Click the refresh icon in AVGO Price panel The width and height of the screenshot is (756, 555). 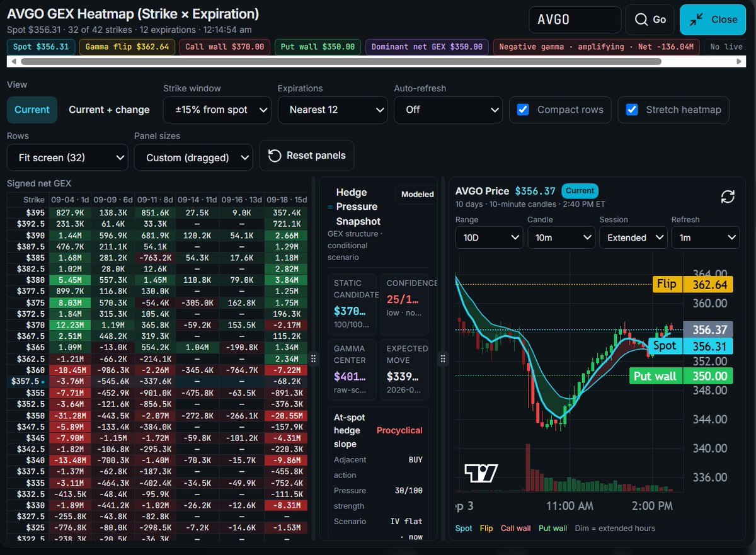tap(728, 197)
